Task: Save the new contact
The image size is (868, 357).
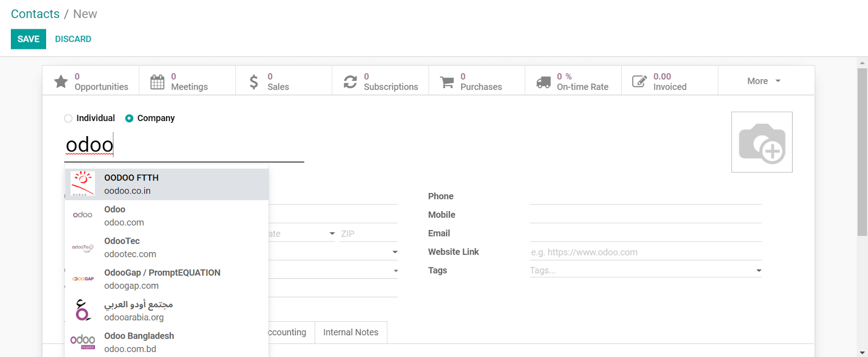Action: click(x=28, y=39)
